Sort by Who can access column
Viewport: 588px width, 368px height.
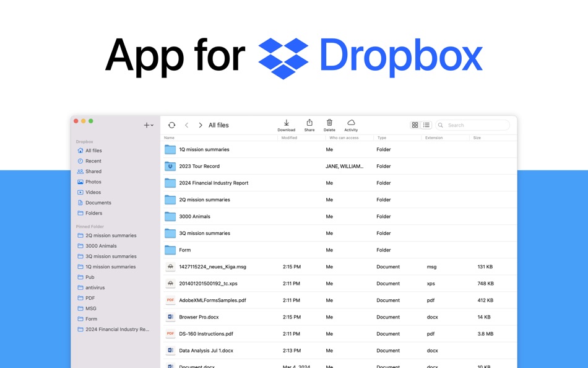(x=344, y=138)
